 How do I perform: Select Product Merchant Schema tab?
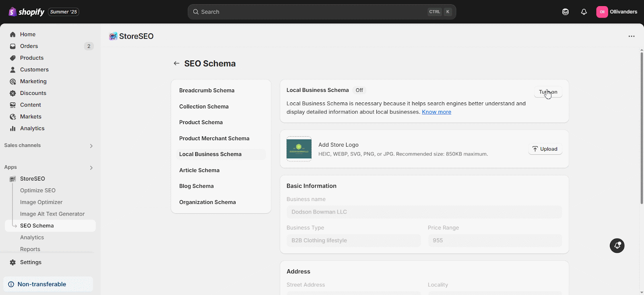(221, 138)
